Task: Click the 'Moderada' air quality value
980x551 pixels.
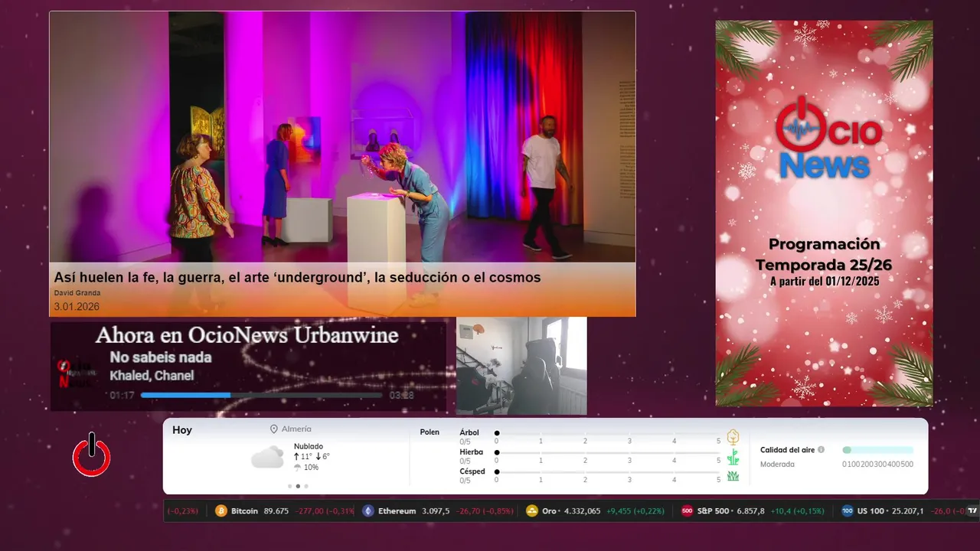Action: coord(777,465)
